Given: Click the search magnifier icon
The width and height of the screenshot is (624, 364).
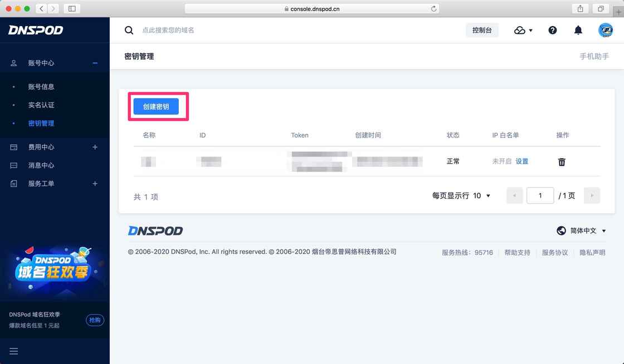Looking at the screenshot, I should (129, 30).
